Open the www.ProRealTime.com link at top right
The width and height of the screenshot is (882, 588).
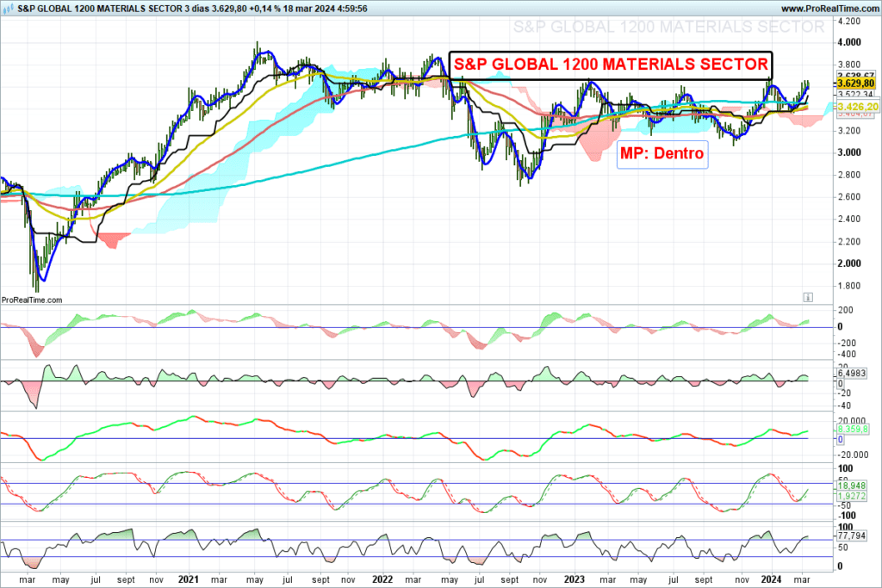[x=829, y=9]
